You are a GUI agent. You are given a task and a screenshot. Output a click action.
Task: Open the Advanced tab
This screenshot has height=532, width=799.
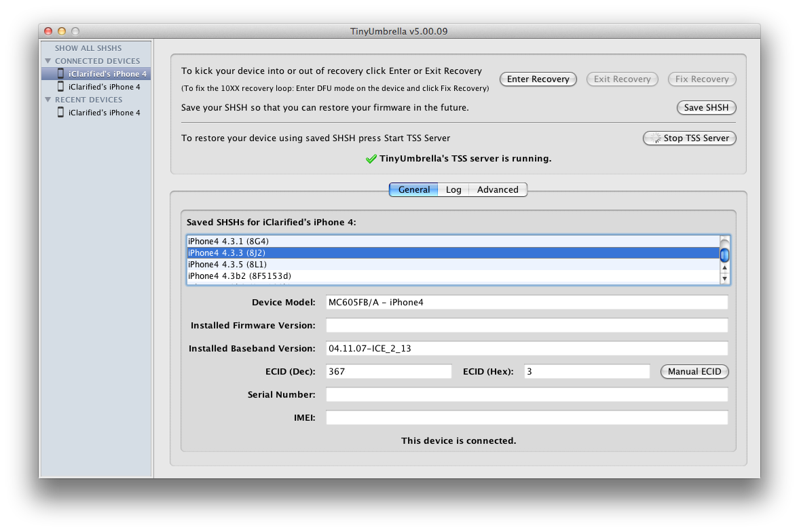pos(497,190)
